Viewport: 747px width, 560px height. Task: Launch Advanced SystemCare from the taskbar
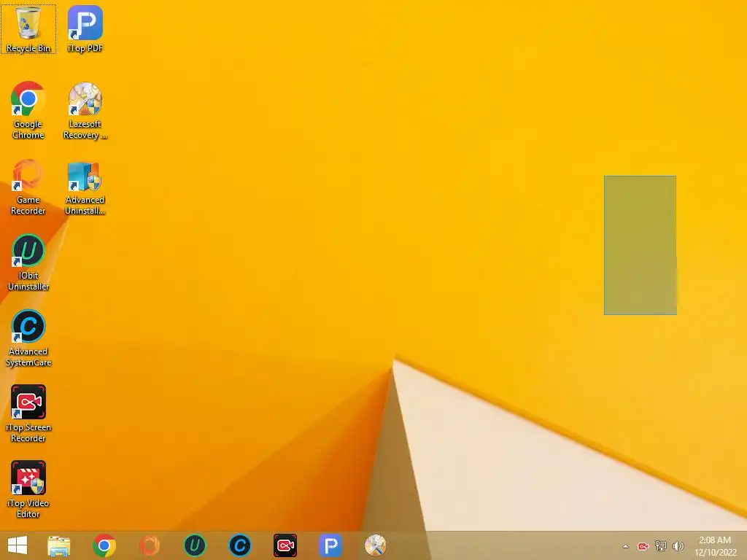point(240,545)
